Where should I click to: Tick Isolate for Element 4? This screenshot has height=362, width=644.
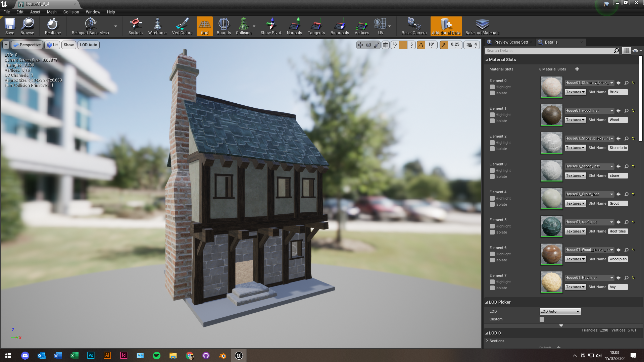click(x=492, y=204)
